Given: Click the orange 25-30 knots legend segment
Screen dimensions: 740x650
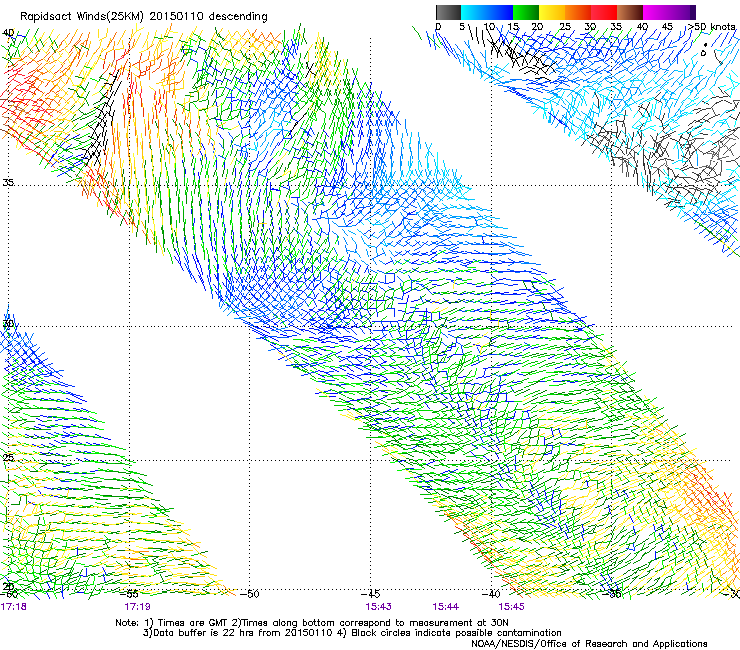Looking at the screenshot, I should [x=578, y=12].
